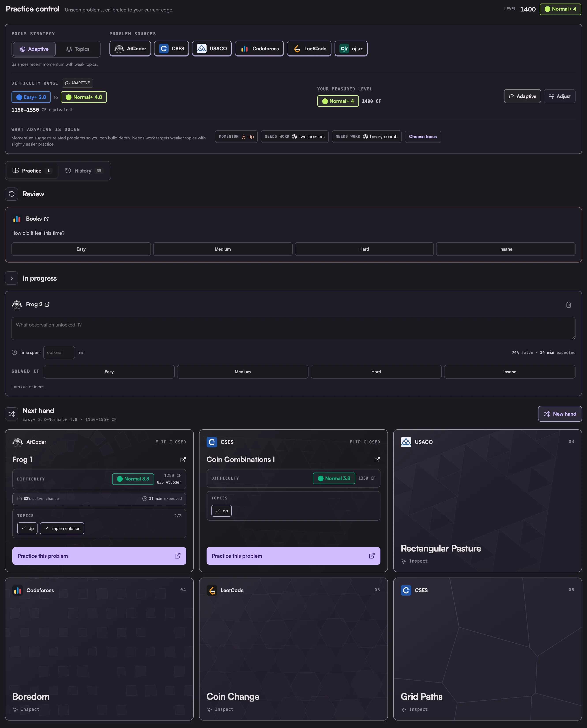
Task: Open Coin Combinations I external link icon
Action: [377, 460]
